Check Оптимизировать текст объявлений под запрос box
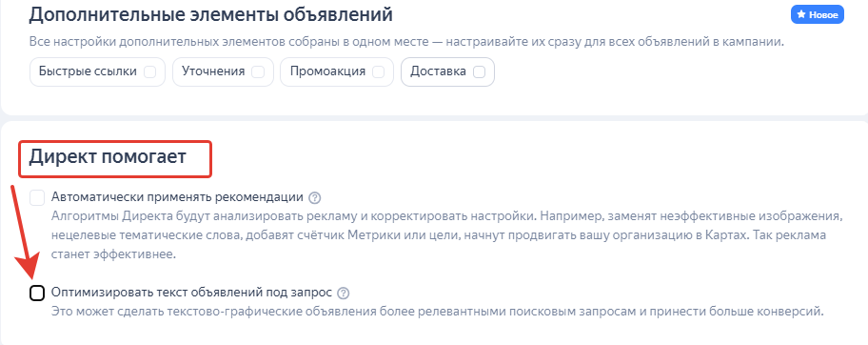Viewport: 868px width, 345px height. (x=37, y=293)
